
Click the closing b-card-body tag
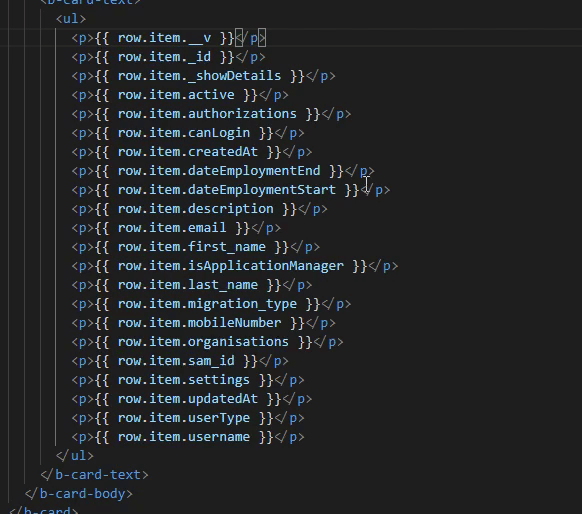click(78, 494)
